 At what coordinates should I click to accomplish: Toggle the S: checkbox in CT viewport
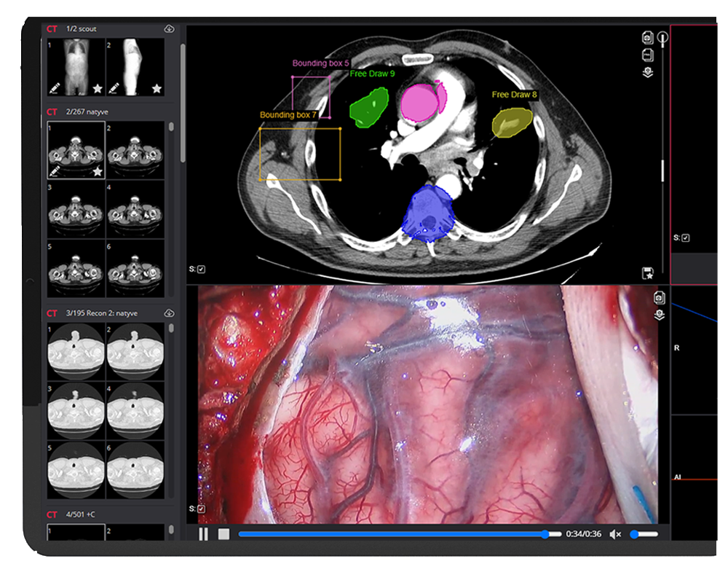click(x=201, y=269)
